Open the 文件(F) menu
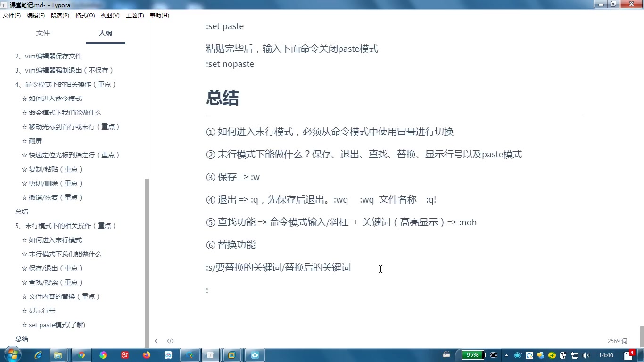The height and width of the screenshot is (362, 644). click(x=12, y=16)
